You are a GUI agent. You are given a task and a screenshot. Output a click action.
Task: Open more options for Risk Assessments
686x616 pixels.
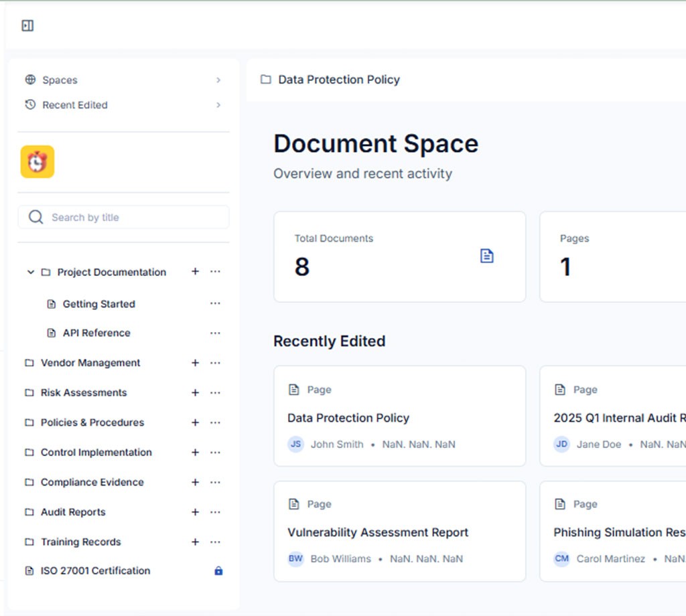215,392
